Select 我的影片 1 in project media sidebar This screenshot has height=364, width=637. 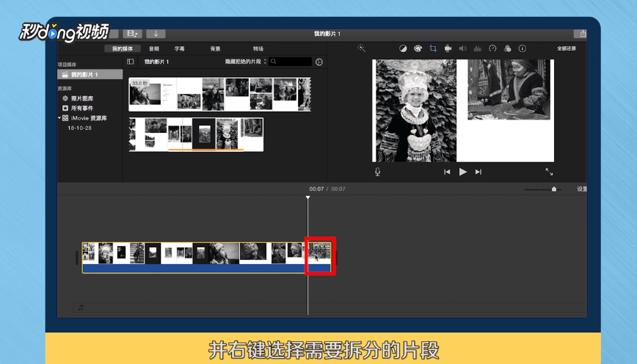(90, 74)
